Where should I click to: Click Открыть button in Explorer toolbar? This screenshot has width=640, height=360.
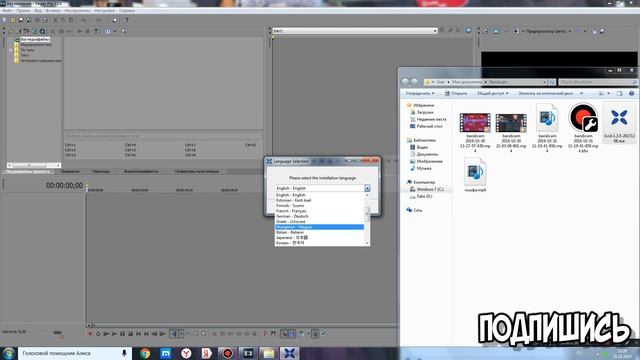point(456,93)
